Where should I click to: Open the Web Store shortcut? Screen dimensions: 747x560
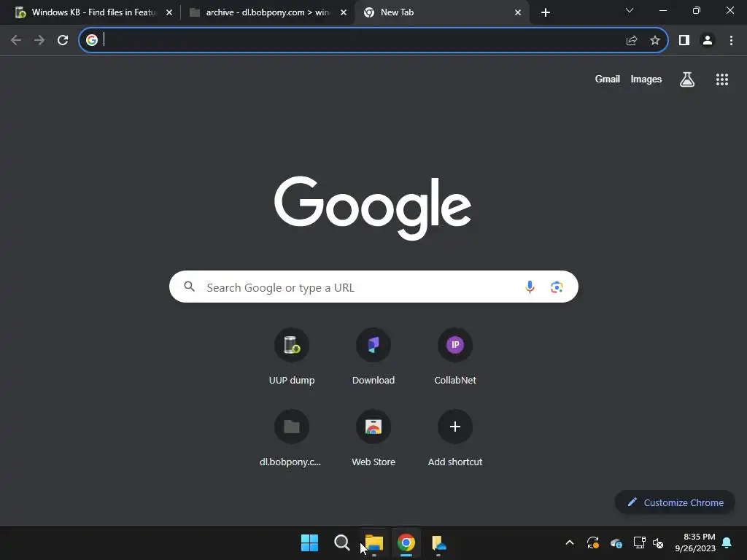[x=373, y=438]
